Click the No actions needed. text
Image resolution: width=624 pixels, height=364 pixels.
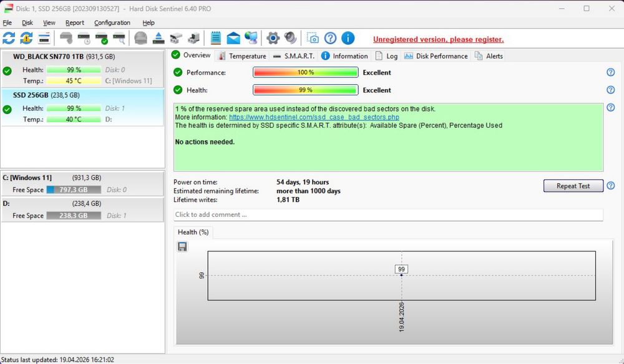(x=205, y=142)
